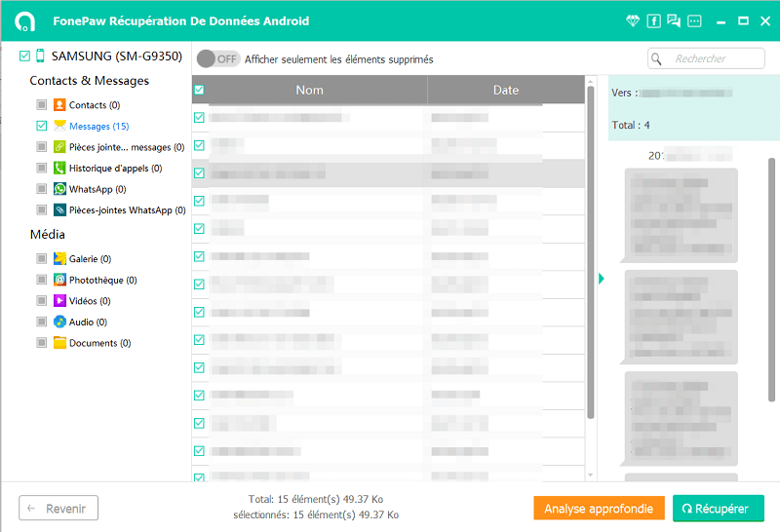This screenshot has height=532, width=780.
Task: Start Analyse approfondie deep scan
Action: (599, 509)
